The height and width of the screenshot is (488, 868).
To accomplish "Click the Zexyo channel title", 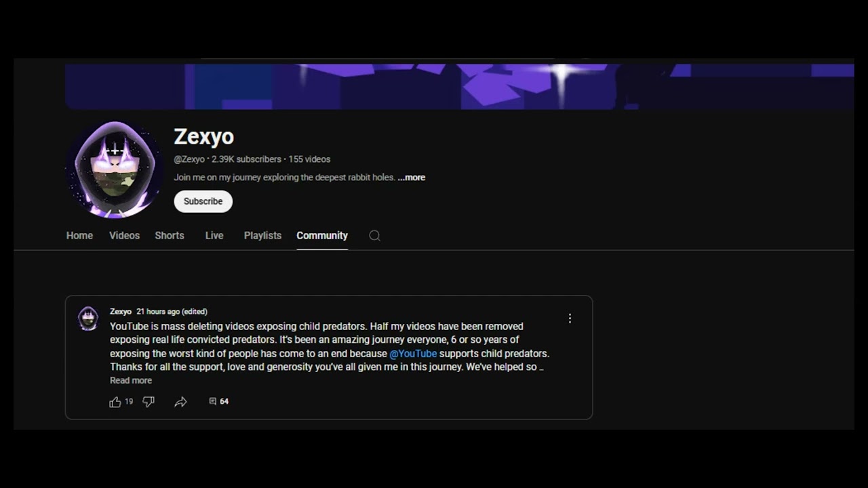I will (x=204, y=137).
